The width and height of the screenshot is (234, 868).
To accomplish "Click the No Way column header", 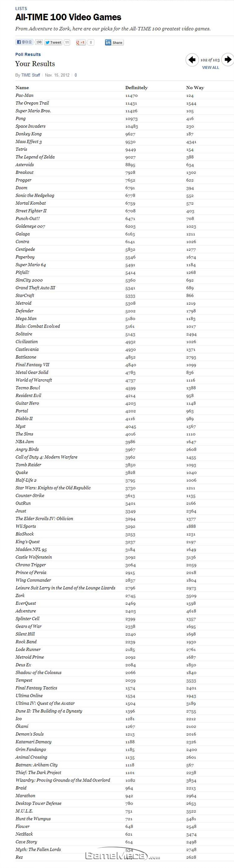I will (x=195, y=88).
